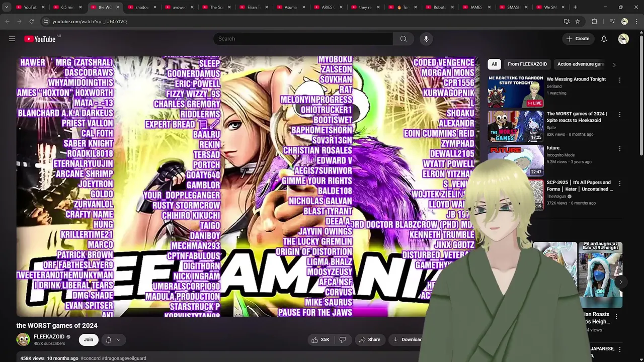
Task: Switch to the 'Asuma' tab
Action: coord(291,7)
